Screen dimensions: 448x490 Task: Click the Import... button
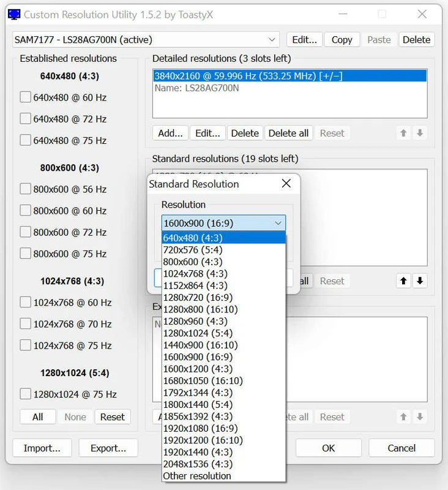click(42, 448)
